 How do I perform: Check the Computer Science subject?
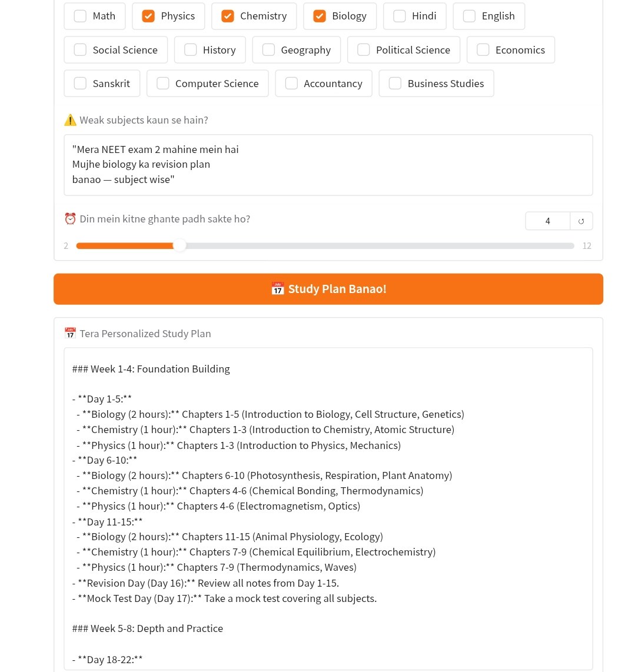click(162, 83)
